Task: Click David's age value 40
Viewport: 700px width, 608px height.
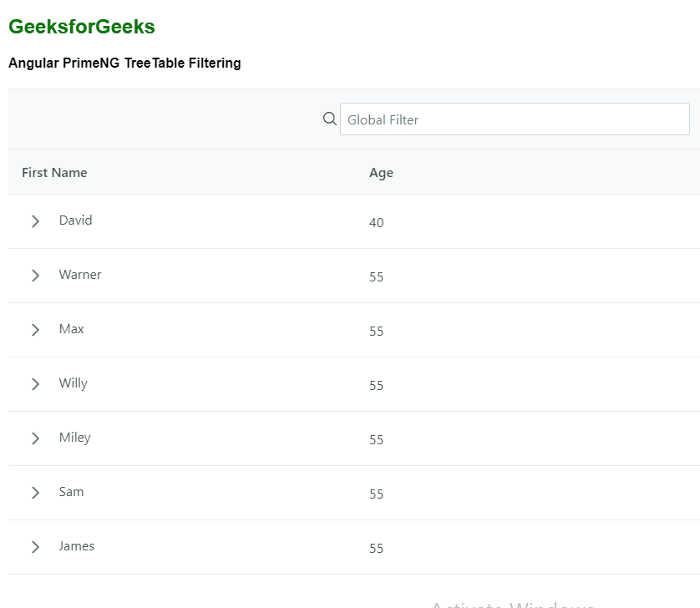Action: 377,223
